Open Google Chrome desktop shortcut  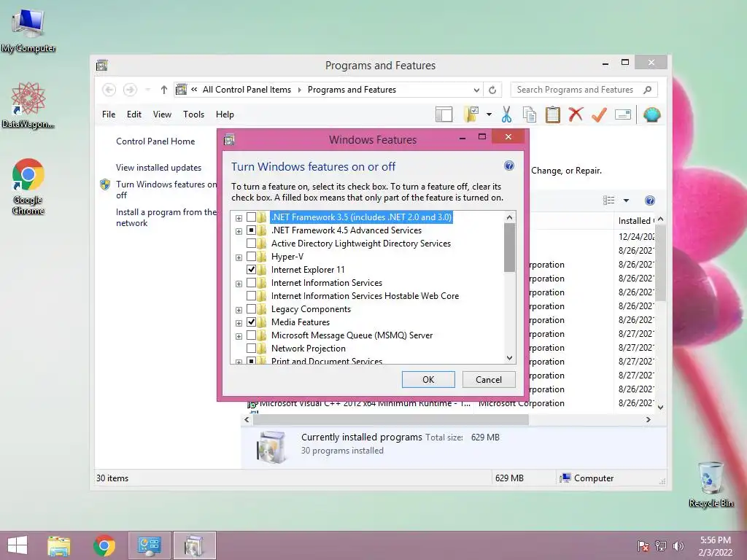[28, 186]
